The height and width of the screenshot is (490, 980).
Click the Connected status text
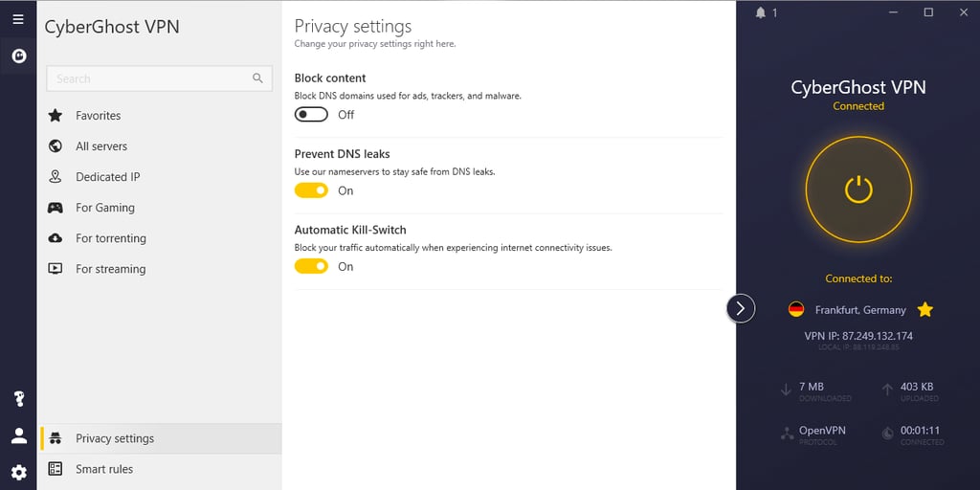coord(858,106)
